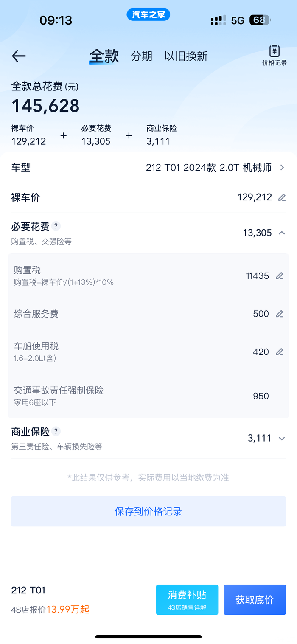Tap the 汽车之家 pill in status bar
Viewport: 297px width, 644px height.
point(148,15)
